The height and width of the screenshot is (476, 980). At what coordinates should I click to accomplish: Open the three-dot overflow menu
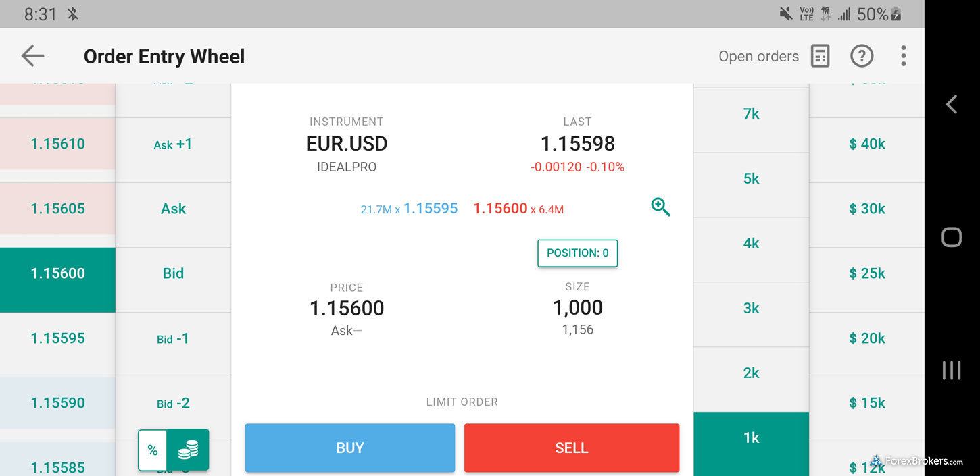(x=903, y=56)
